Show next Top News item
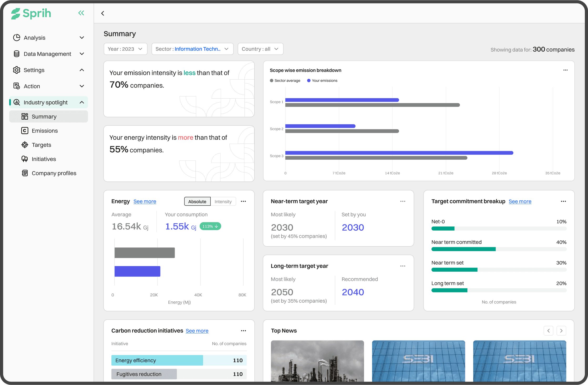588x385 pixels. pos(561,331)
